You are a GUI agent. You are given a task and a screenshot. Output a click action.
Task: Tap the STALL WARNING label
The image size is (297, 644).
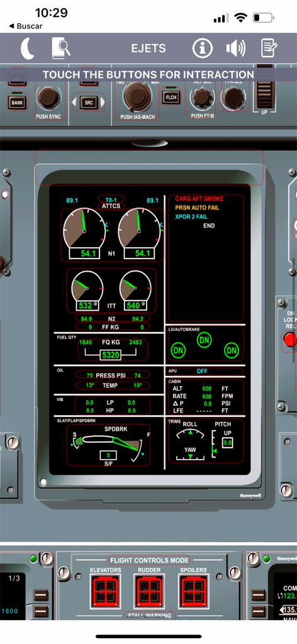[149, 615]
